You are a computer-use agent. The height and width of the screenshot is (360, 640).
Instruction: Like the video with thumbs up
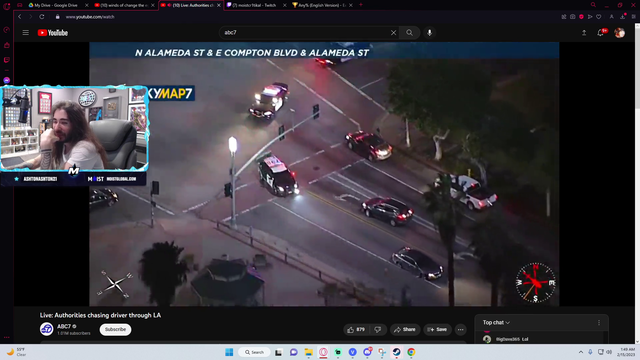pos(356,329)
